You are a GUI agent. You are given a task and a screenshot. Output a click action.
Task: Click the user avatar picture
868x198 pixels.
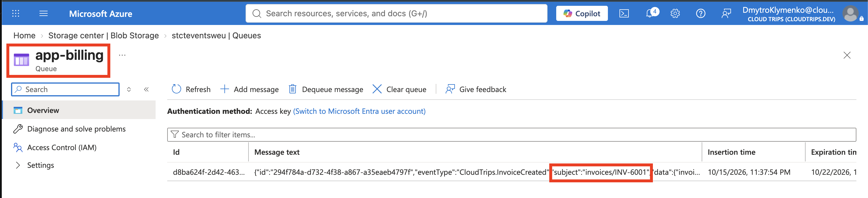(x=851, y=14)
